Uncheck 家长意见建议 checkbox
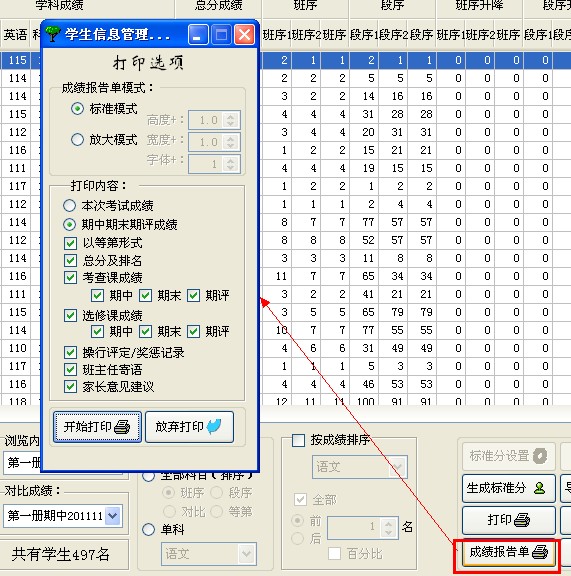This screenshot has width=571, height=576. click(x=70, y=386)
